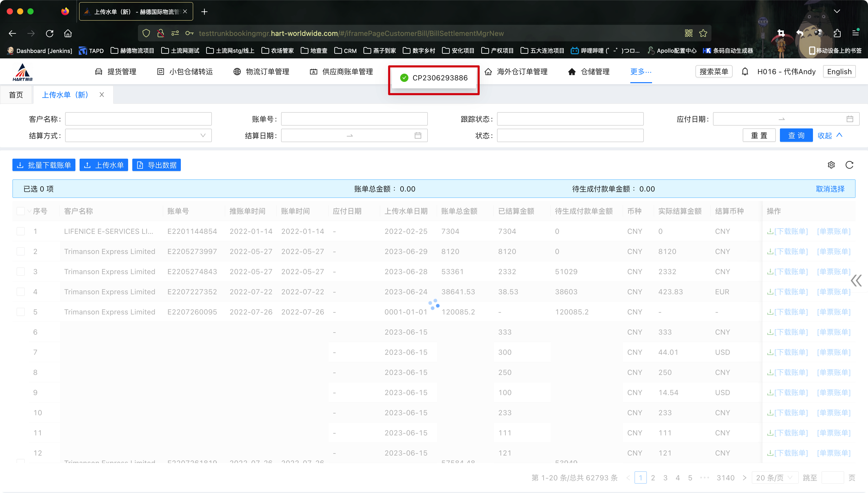Check the checkbox for row 1

(x=21, y=231)
